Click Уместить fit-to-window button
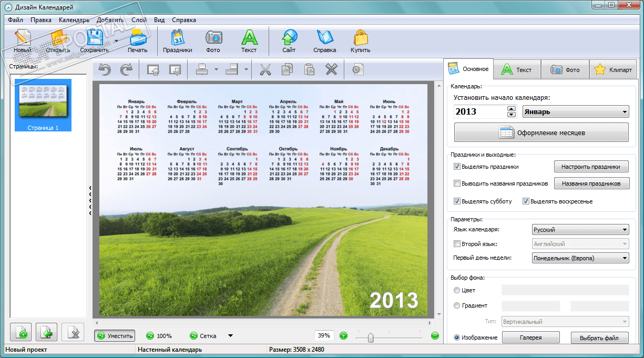 click(x=115, y=335)
